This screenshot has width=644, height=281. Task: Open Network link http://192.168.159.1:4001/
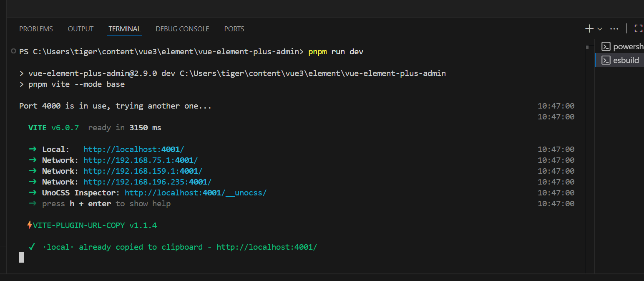pyautogui.click(x=143, y=171)
